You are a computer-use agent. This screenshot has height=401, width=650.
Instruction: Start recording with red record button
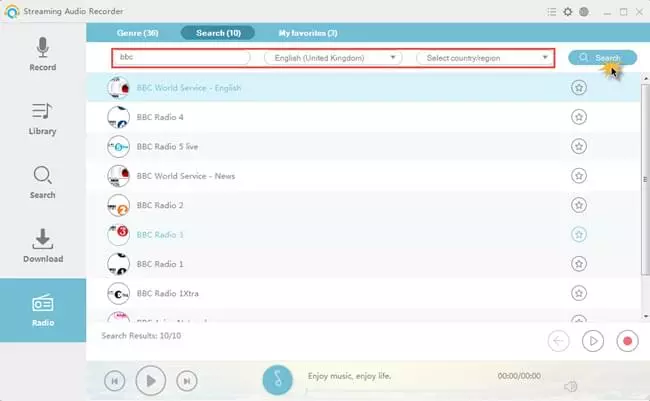(627, 341)
